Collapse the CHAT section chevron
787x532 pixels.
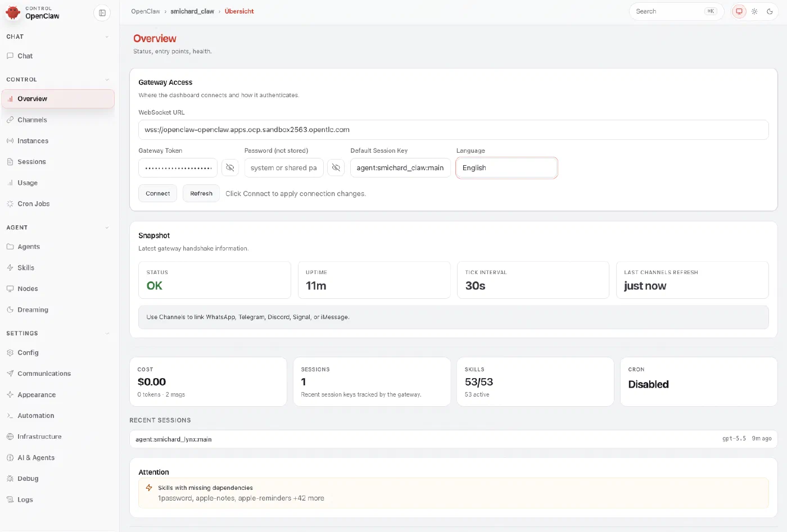click(107, 37)
